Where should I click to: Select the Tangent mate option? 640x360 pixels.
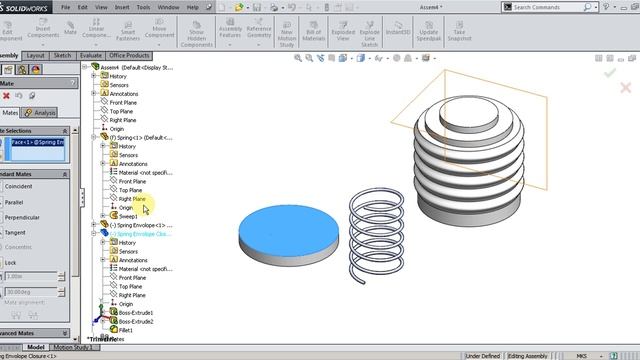pyautogui.click(x=15, y=233)
